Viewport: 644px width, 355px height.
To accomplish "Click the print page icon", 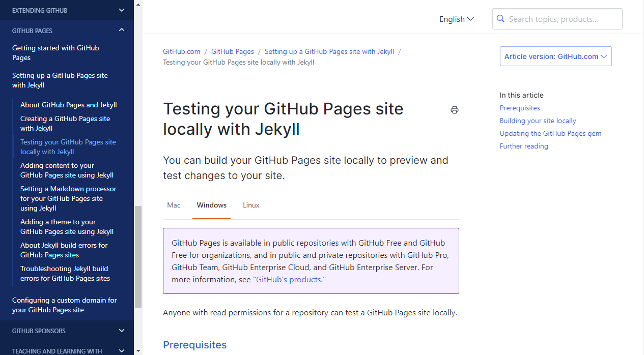I will (455, 110).
